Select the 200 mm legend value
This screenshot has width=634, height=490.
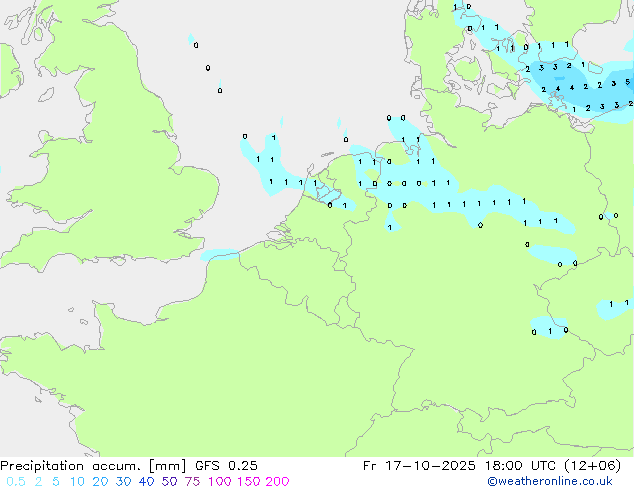pyautogui.click(x=277, y=482)
